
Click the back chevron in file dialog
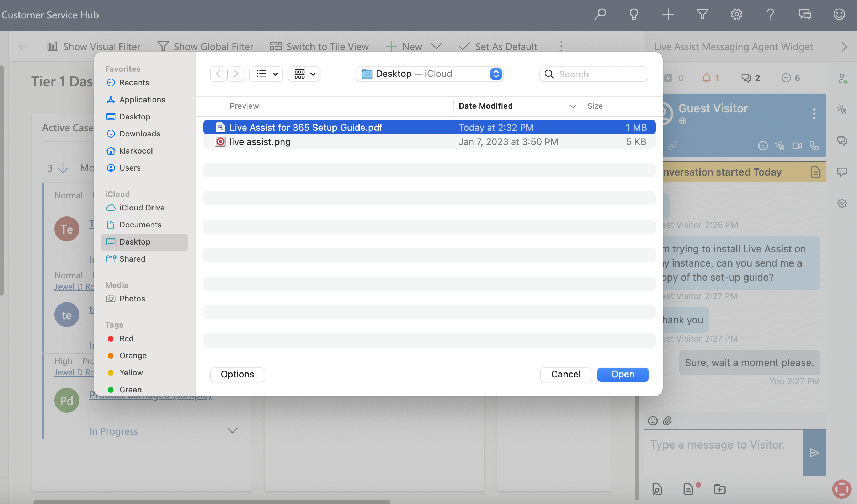coord(218,74)
